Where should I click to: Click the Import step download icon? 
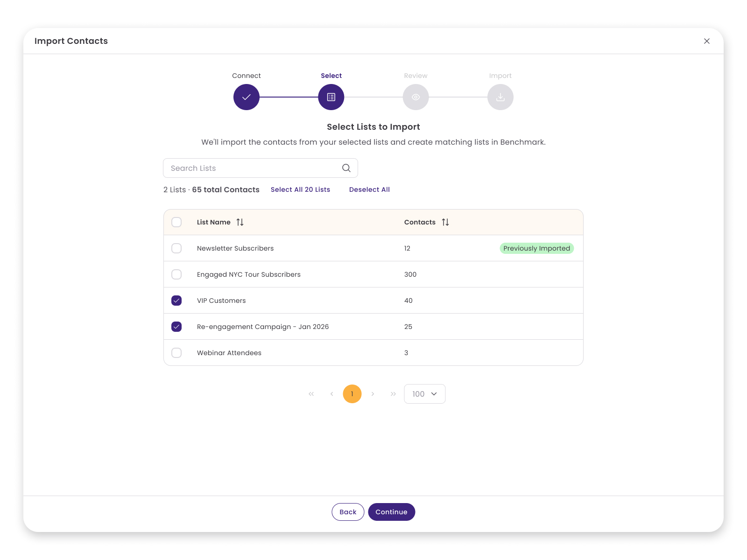[500, 97]
